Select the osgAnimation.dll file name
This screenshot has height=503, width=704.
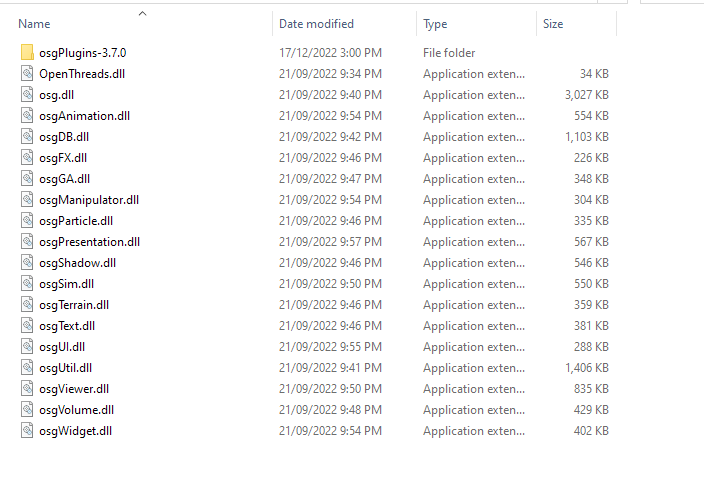tap(84, 116)
